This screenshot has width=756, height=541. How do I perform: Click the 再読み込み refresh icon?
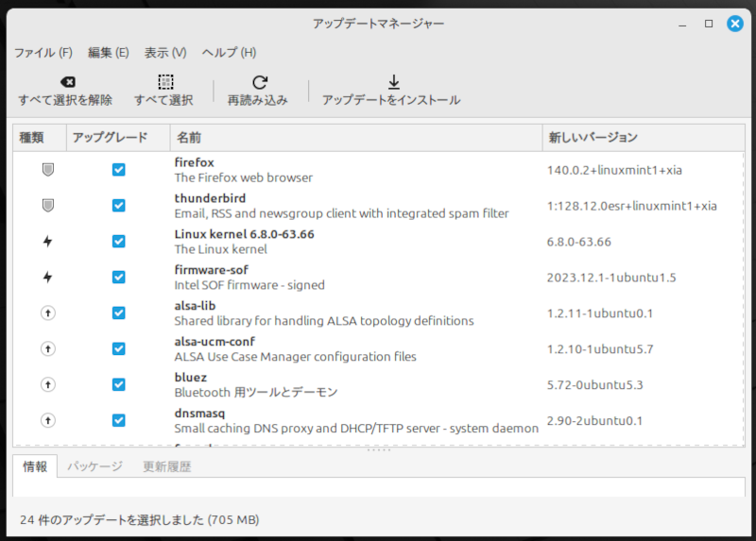click(x=258, y=82)
